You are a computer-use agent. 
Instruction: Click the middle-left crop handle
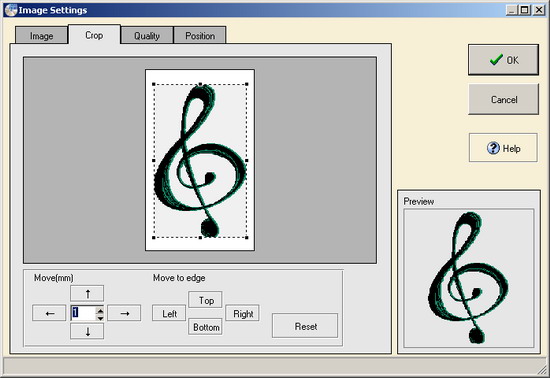(x=154, y=161)
